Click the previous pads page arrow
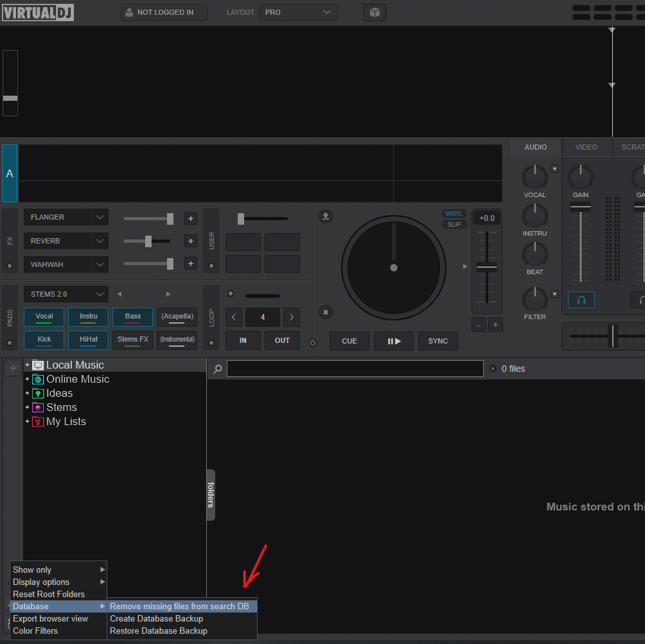Screen dimensions: 645x644 119,294
